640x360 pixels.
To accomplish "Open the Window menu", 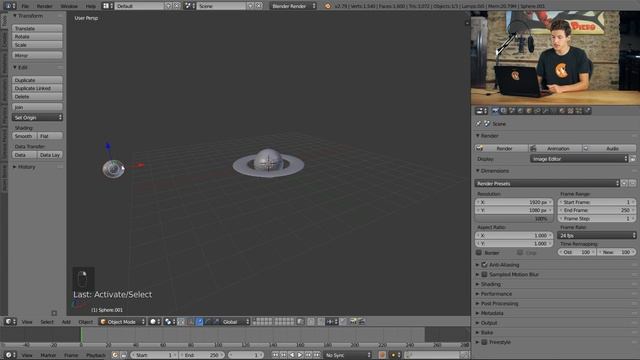I will tap(69, 6).
